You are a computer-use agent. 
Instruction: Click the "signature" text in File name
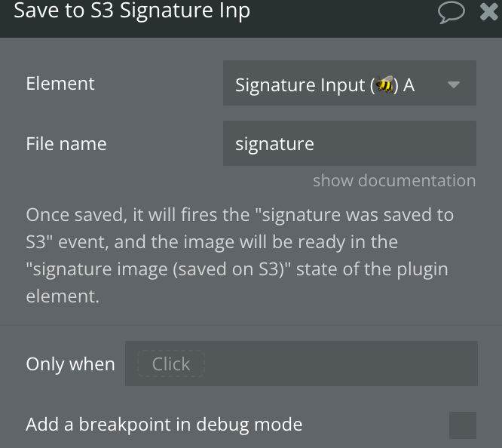tap(274, 144)
